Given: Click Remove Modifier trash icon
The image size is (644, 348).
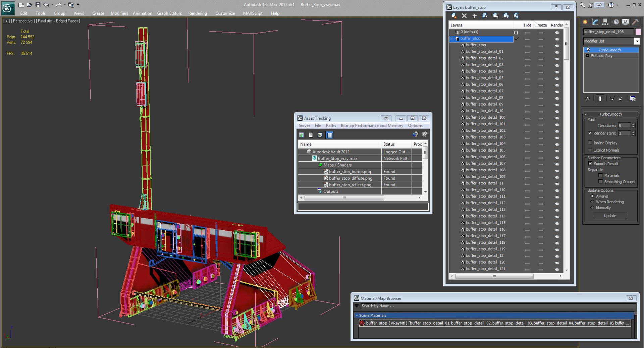Looking at the screenshot, I should click(x=621, y=99).
